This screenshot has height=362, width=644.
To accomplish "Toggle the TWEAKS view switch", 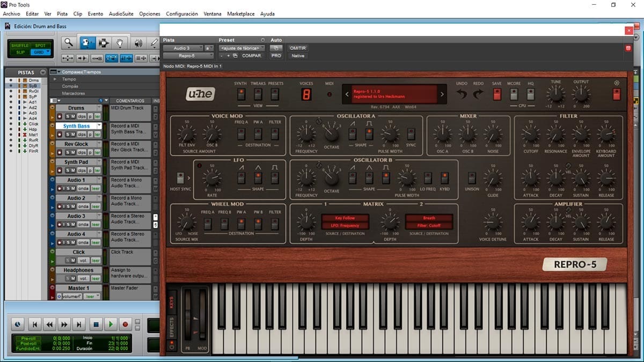I will [x=258, y=94].
